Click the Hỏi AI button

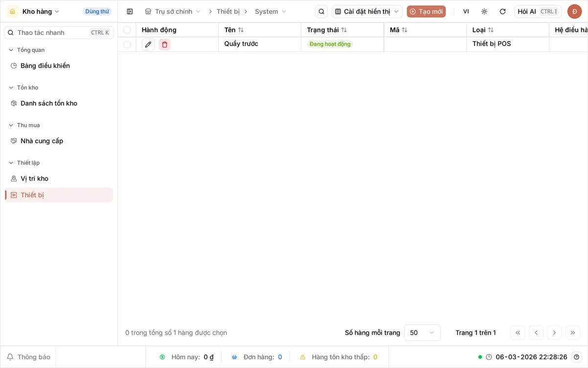(538, 11)
